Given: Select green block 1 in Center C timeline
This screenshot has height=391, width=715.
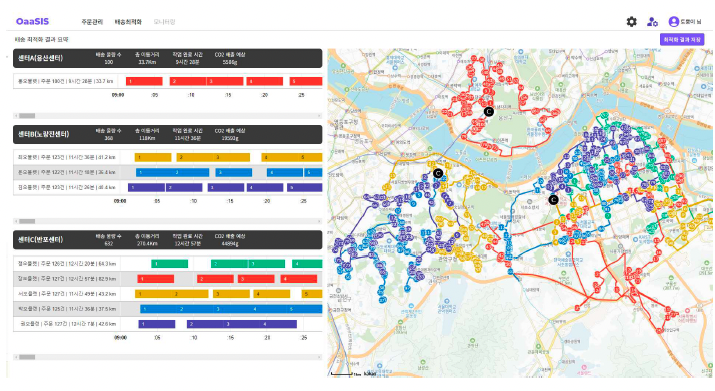Looking at the screenshot, I should 170,264.
